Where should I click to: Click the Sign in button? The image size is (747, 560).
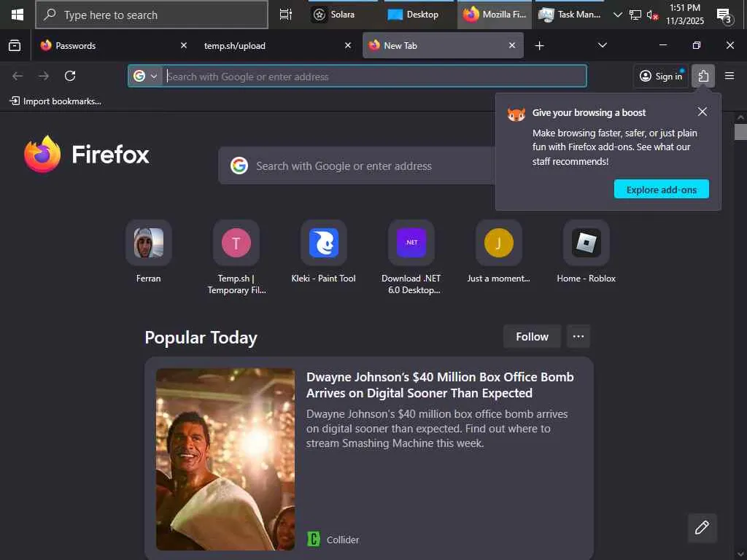(661, 76)
